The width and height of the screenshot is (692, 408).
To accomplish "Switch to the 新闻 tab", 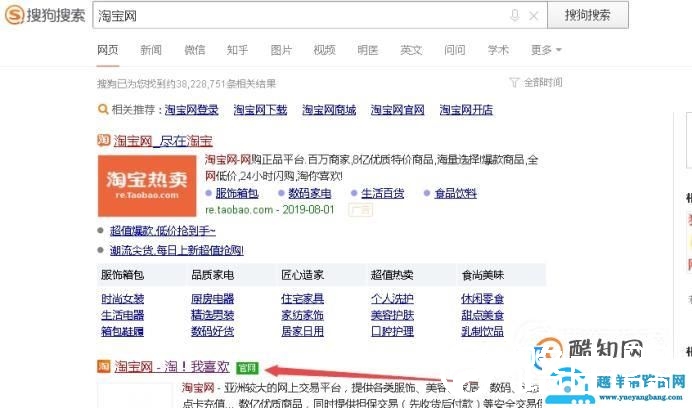I will click(151, 50).
